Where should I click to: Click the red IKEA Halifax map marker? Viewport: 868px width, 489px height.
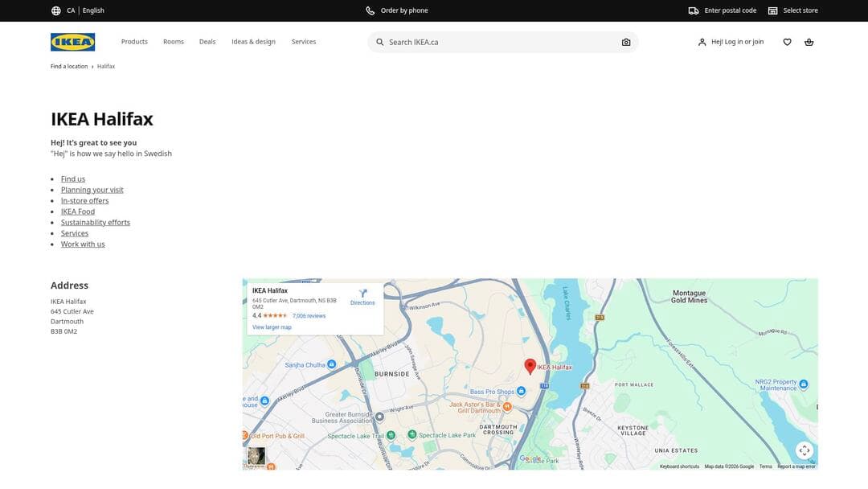pos(530,364)
